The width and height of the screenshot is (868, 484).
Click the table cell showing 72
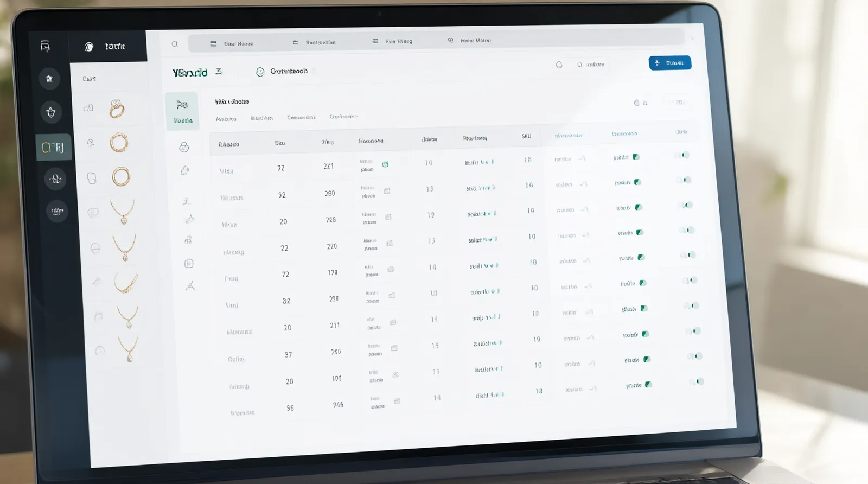click(285, 275)
